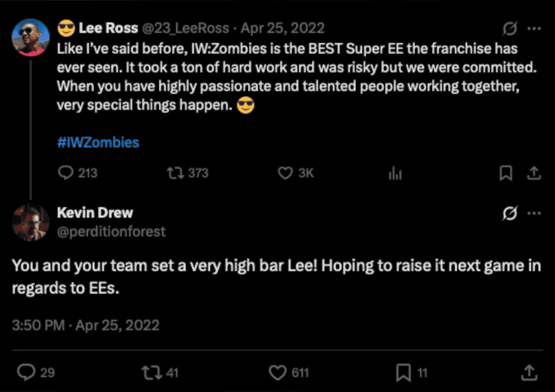Bookmark Lee Ross's tweet
The image size is (555, 392).
coord(506,173)
